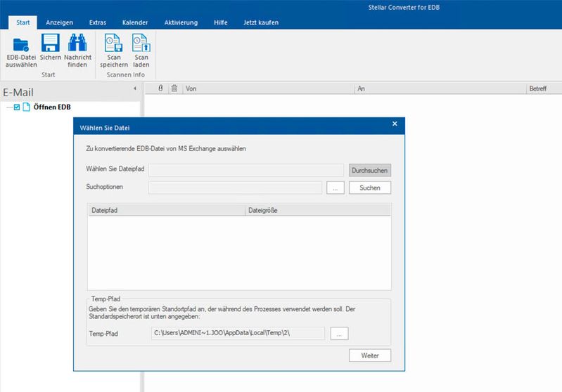Toggle the Öffnen EDB checkbox
This screenshot has height=392, width=562.
pos(16,107)
